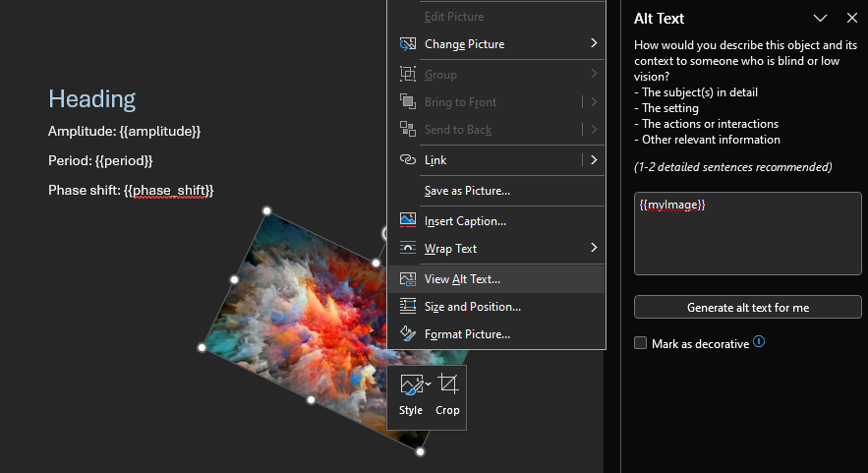
Task: Open Format Picture... entry
Action: tap(496, 334)
